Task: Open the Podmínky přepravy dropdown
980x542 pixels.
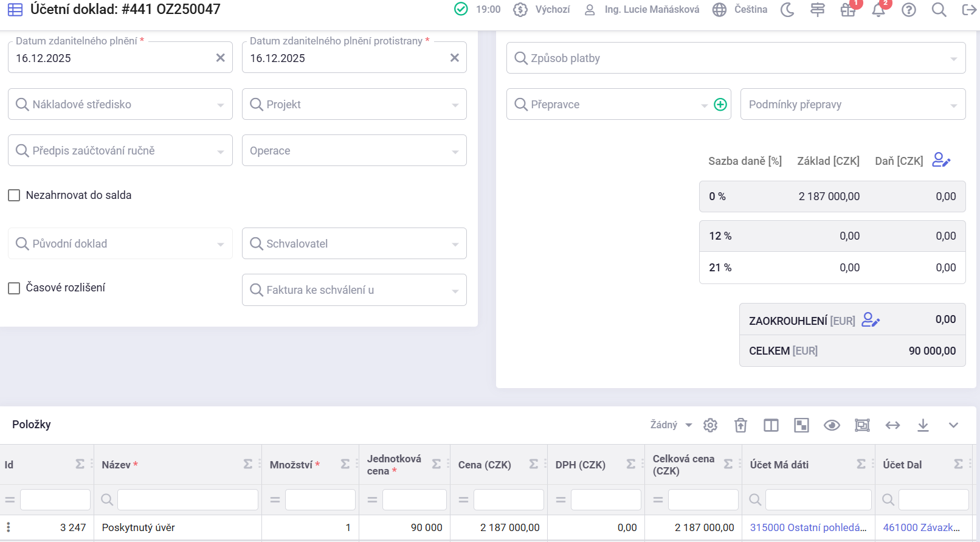Action: tap(852, 105)
